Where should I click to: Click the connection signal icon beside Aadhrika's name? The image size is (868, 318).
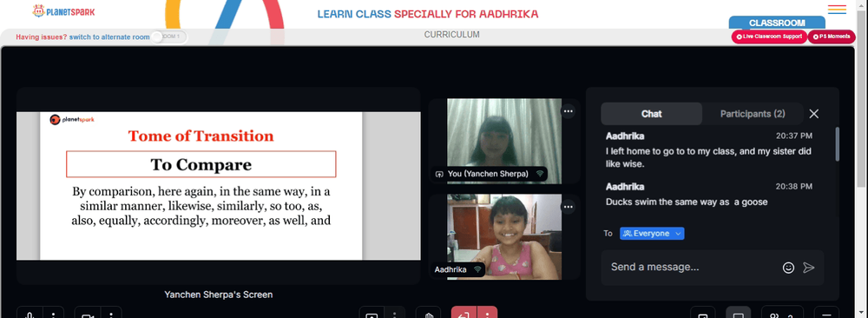point(477,269)
